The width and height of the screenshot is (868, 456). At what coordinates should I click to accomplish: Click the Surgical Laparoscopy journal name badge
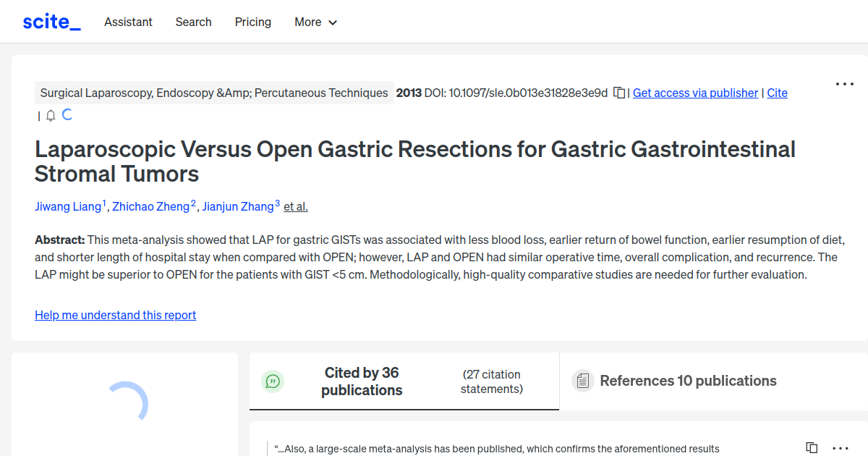coord(214,93)
